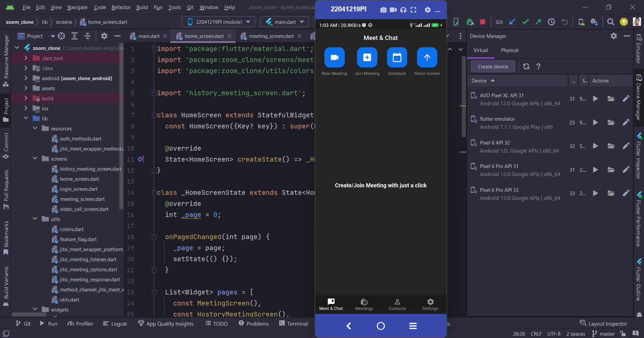Open Device Manager help question mark

tap(538, 66)
